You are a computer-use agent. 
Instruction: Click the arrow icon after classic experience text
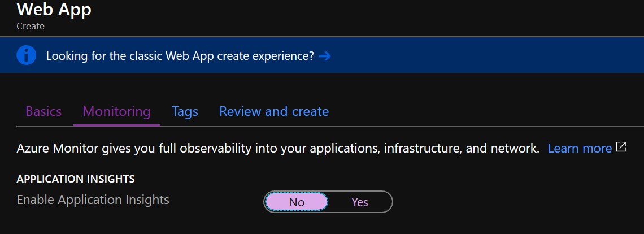coord(324,55)
